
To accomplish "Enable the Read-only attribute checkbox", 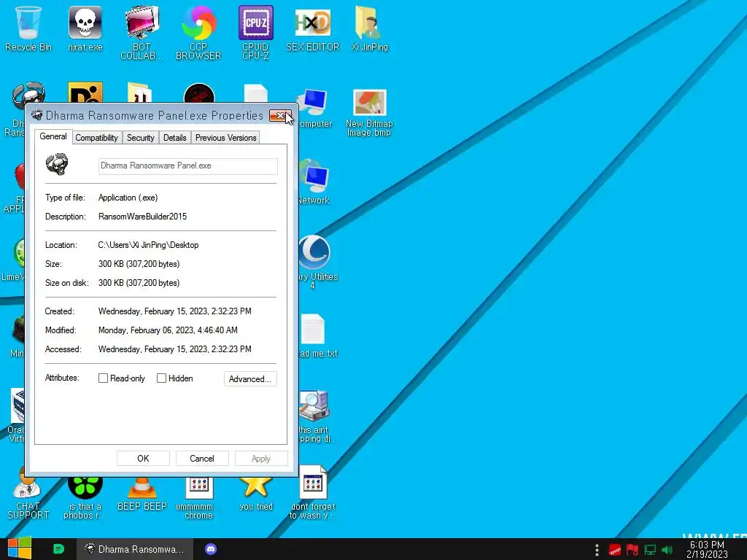I will (x=103, y=378).
